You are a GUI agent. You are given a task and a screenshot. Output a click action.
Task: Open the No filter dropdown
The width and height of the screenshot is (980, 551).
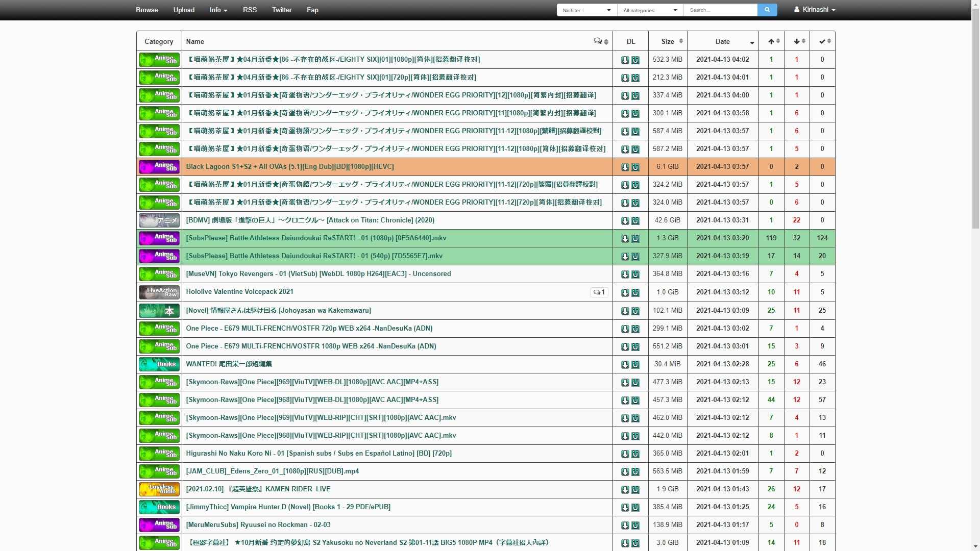586,10
